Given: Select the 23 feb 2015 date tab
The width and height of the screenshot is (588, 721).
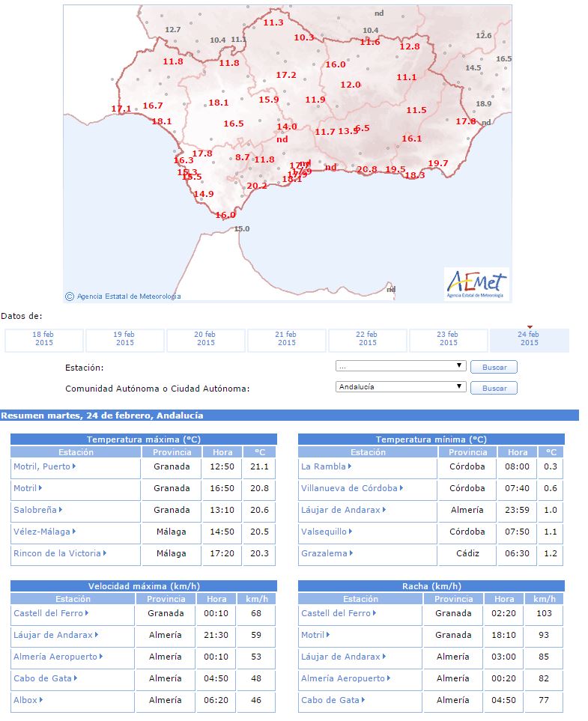Looking at the screenshot, I should pos(448,339).
